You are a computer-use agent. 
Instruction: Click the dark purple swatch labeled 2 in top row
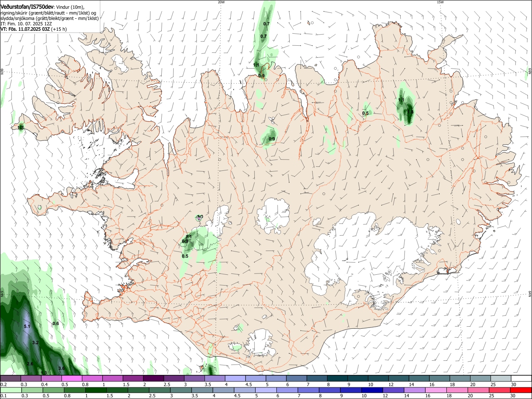(153, 379)
